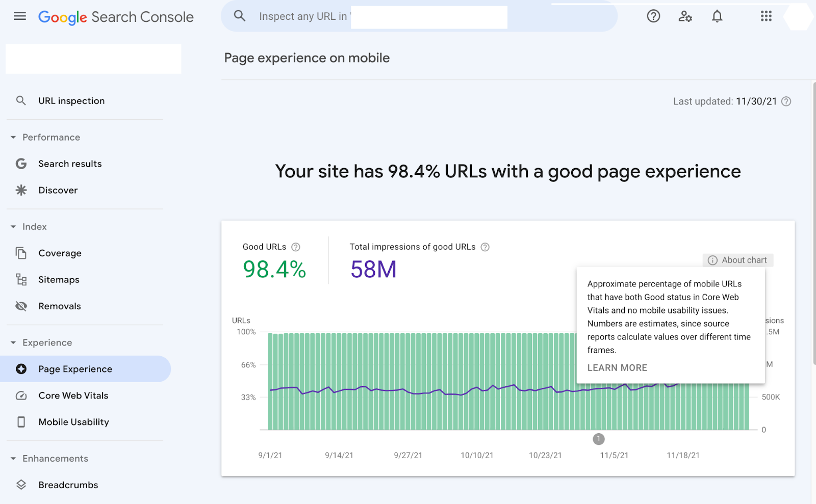
Task: Click the info icon in About chart
Action: [712, 260]
